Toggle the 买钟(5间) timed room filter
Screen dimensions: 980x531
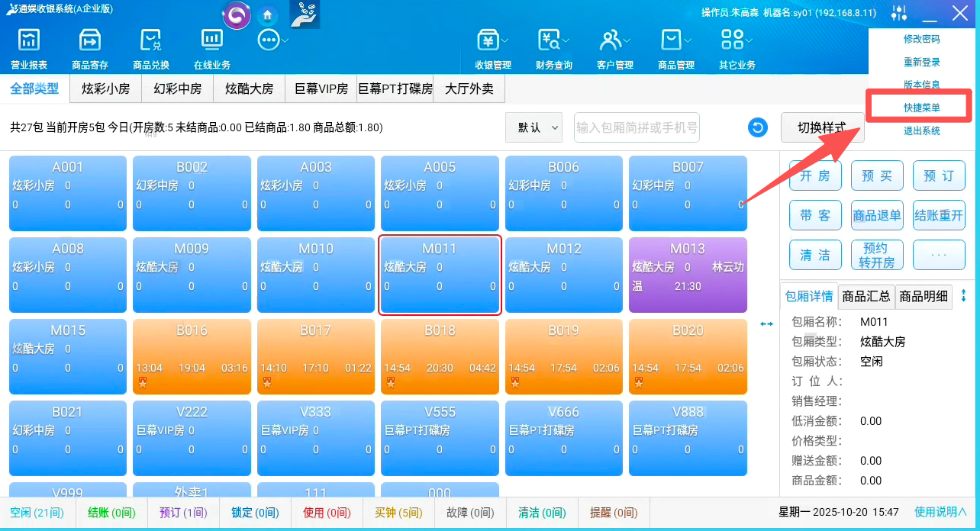[398, 513]
